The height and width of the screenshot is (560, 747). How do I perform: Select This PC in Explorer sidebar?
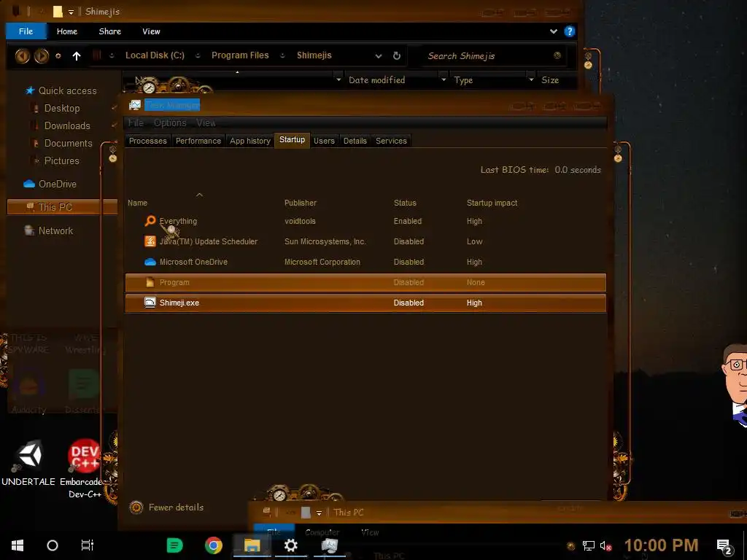62,207
